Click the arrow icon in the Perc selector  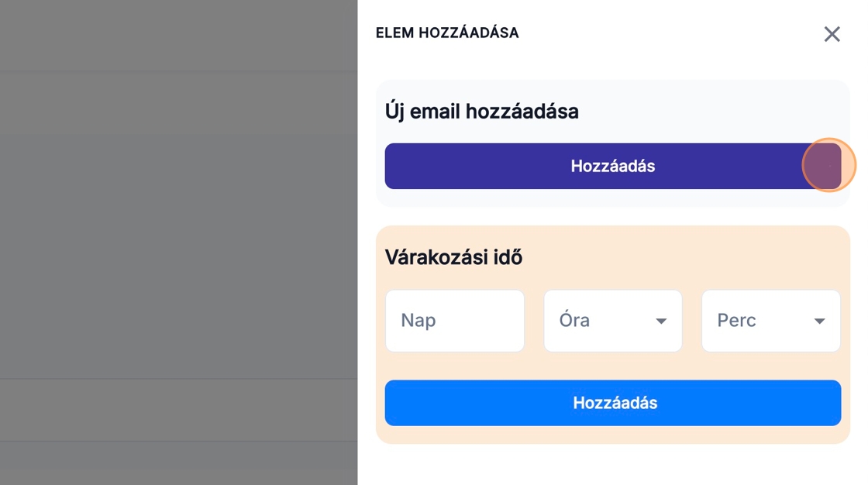819,322
